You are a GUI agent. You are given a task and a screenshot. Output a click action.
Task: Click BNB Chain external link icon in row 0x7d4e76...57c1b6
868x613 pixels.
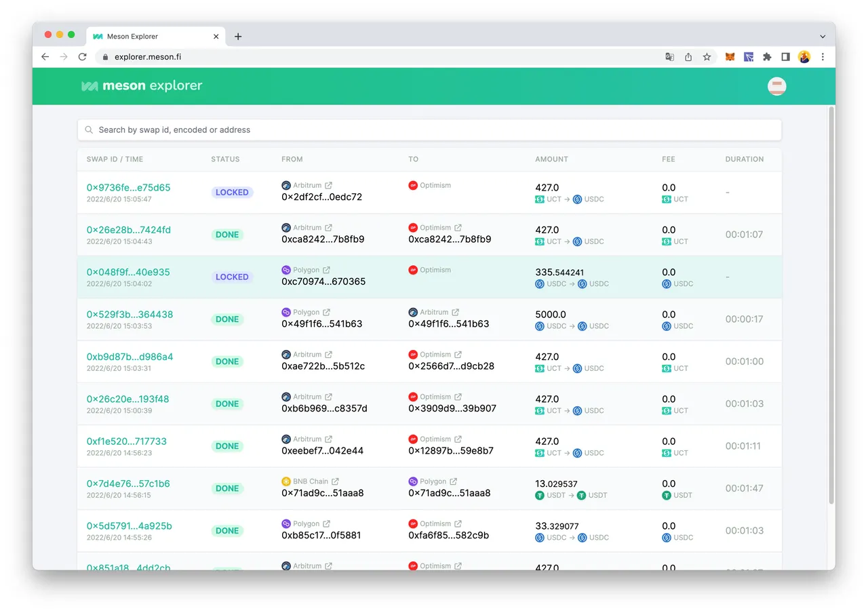click(335, 481)
